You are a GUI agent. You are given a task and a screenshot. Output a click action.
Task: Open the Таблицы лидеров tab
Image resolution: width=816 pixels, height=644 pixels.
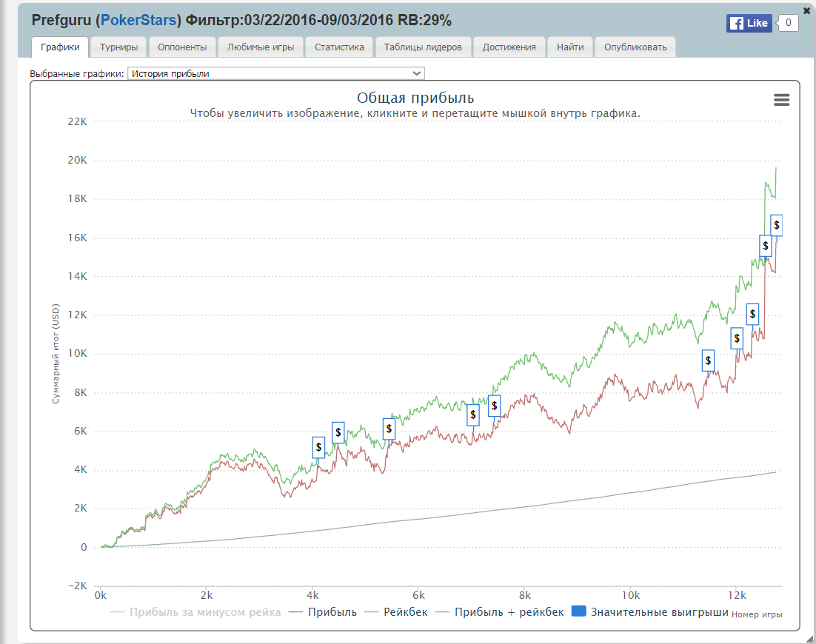click(423, 47)
